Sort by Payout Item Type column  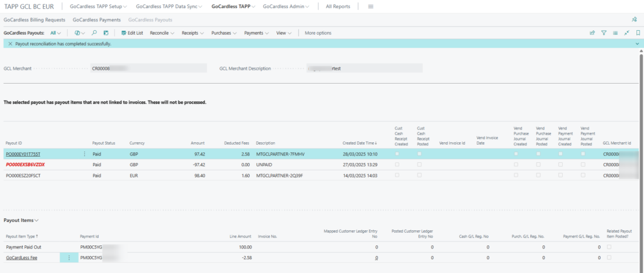click(22, 237)
